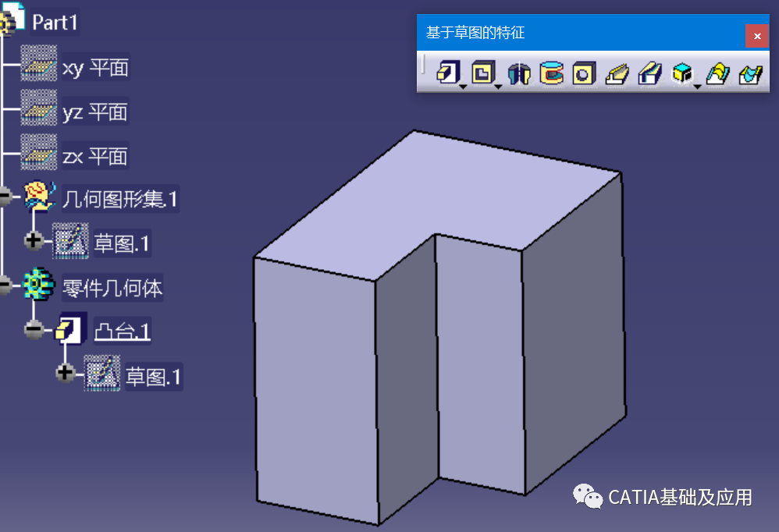Select the Shaft (旋转体) tool icon
779x532 pixels.
pyautogui.click(x=518, y=73)
